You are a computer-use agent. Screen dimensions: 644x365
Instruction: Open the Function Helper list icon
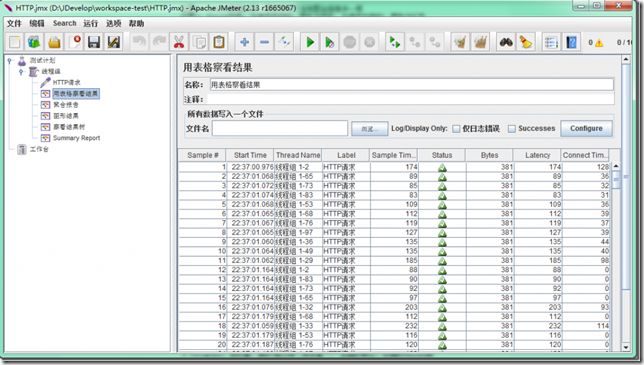(x=551, y=42)
